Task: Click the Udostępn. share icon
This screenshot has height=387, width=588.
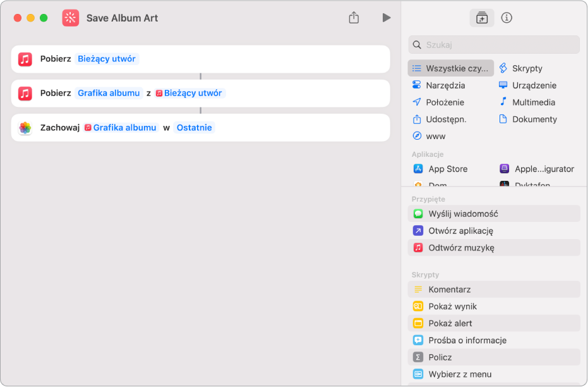Action: [x=417, y=119]
